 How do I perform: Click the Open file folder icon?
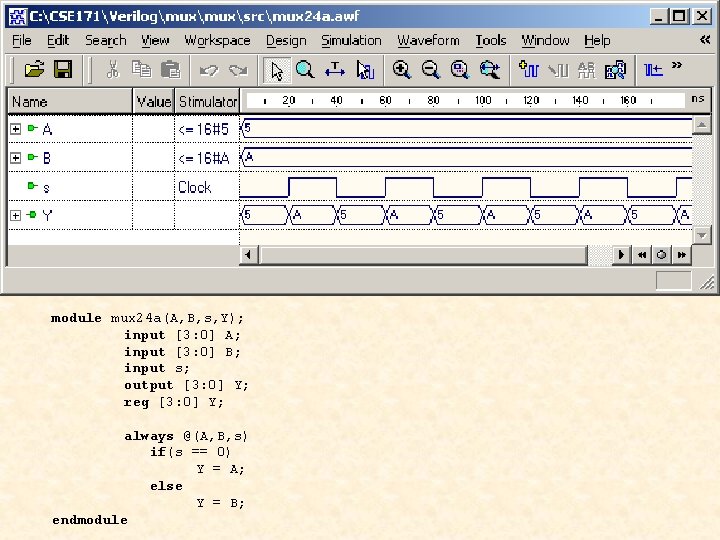coord(34,69)
